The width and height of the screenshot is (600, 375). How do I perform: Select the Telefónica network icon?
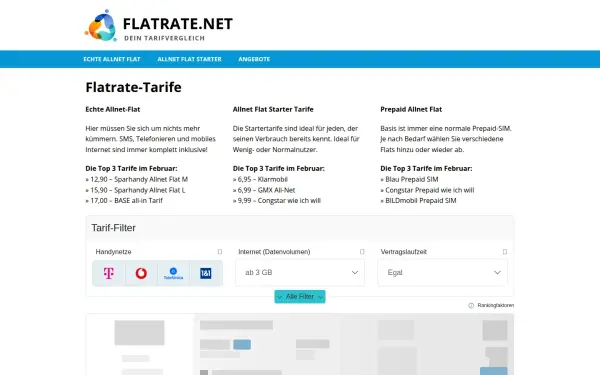tap(173, 273)
